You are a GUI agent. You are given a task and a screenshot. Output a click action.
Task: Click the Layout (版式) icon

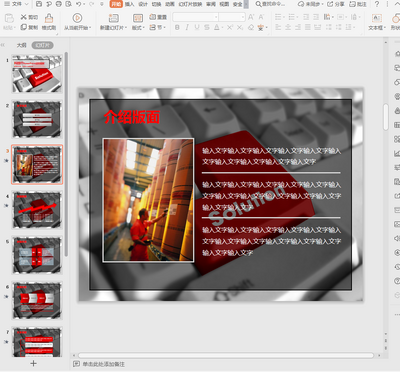tap(138, 18)
